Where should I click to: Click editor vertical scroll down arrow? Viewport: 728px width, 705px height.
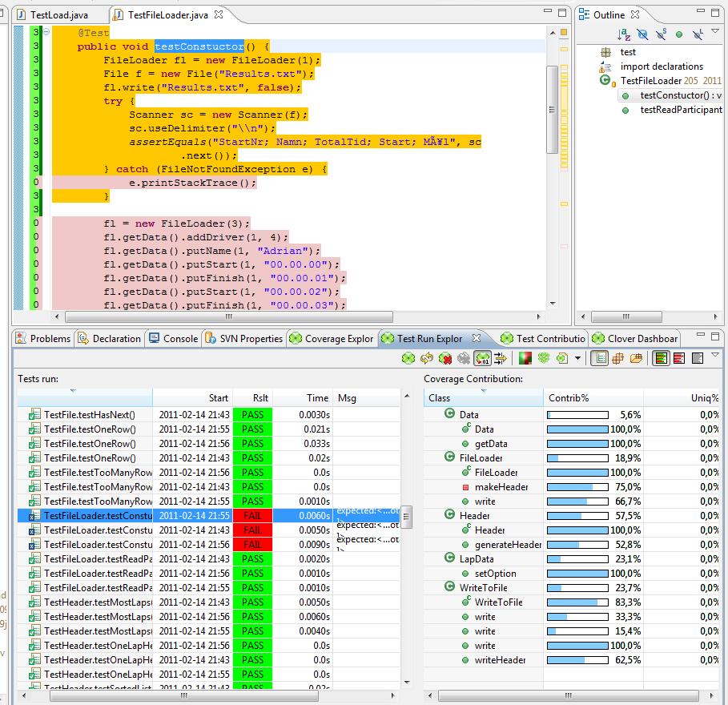(x=553, y=304)
